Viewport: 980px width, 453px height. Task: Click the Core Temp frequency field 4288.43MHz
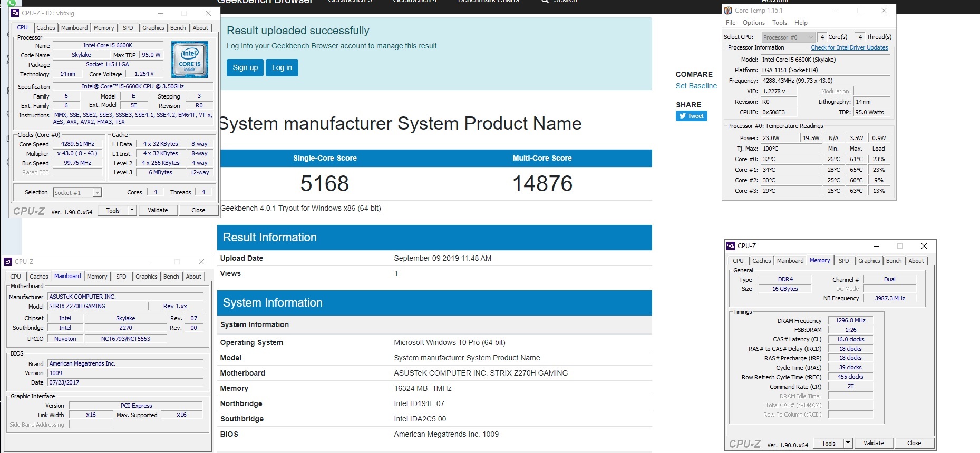tap(825, 81)
